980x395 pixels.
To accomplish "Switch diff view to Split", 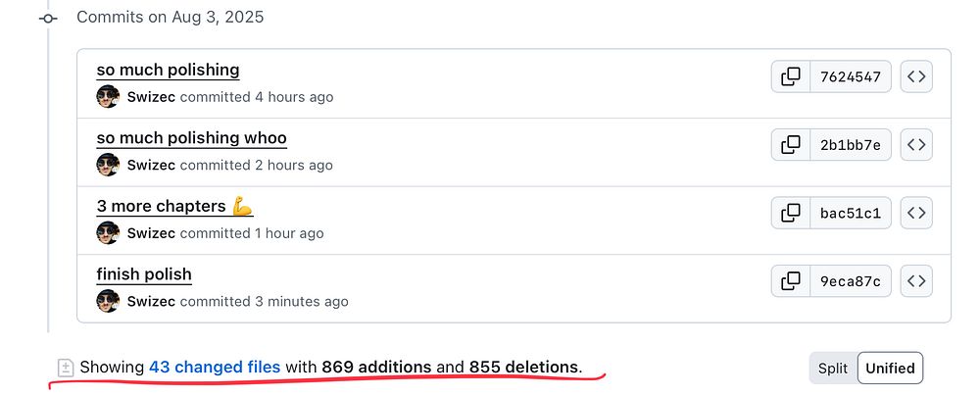I will pos(833,369).
